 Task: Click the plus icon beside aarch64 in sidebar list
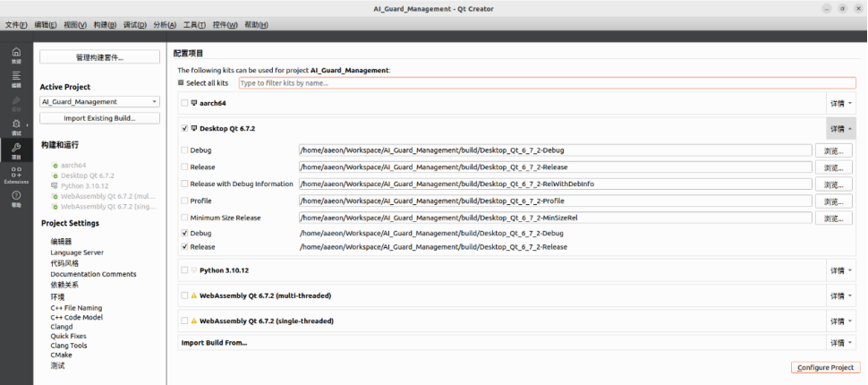[55, 166]
